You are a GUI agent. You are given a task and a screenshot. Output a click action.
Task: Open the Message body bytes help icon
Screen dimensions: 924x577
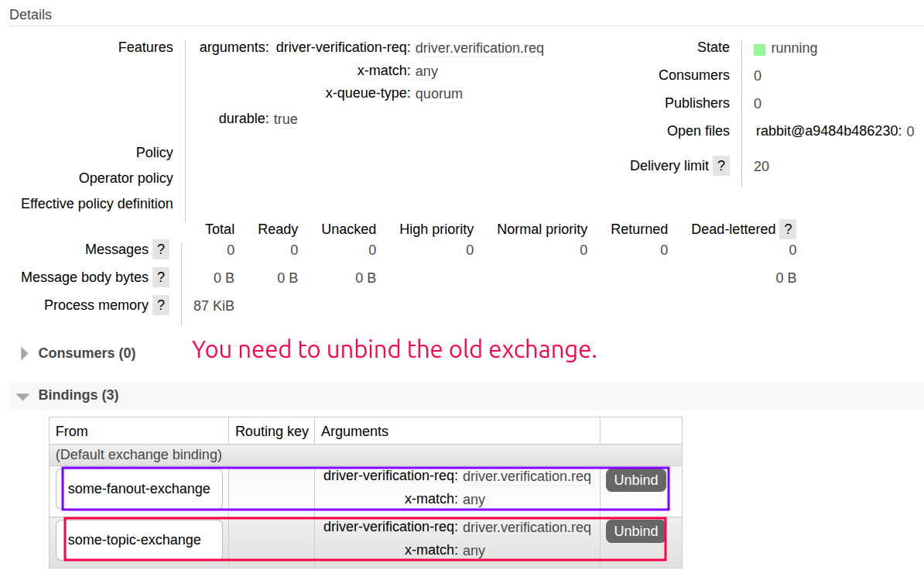(x=160, y=276)
